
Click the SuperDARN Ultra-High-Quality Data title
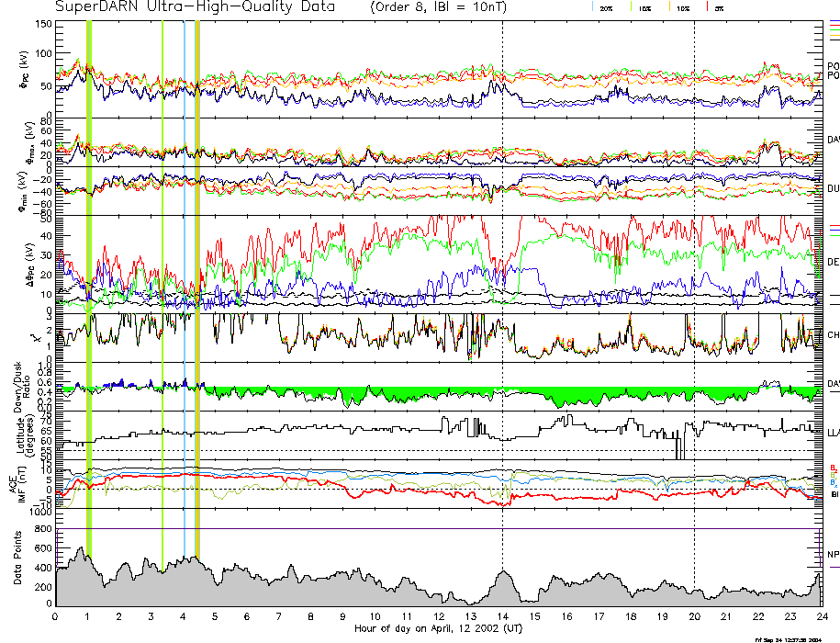tap(196, 7)
